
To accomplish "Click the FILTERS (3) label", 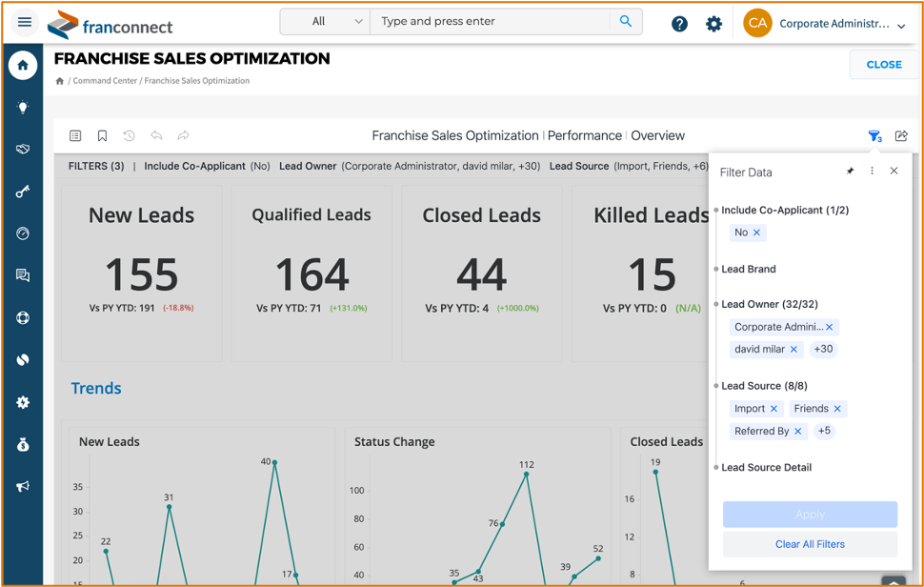I will tap(96, 166).
